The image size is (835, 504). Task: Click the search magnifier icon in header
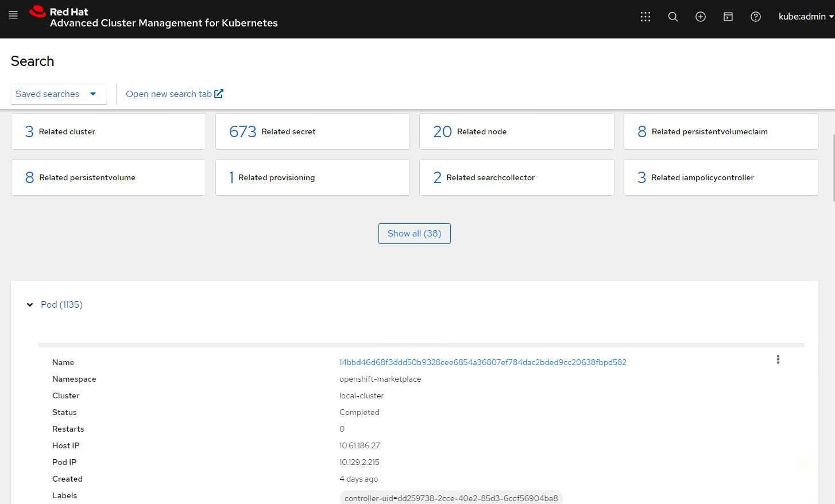pyautogui.click(x=673, y=17)
